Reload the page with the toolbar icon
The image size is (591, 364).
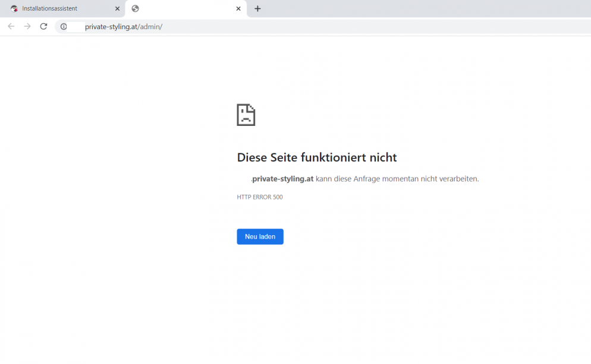44,26
